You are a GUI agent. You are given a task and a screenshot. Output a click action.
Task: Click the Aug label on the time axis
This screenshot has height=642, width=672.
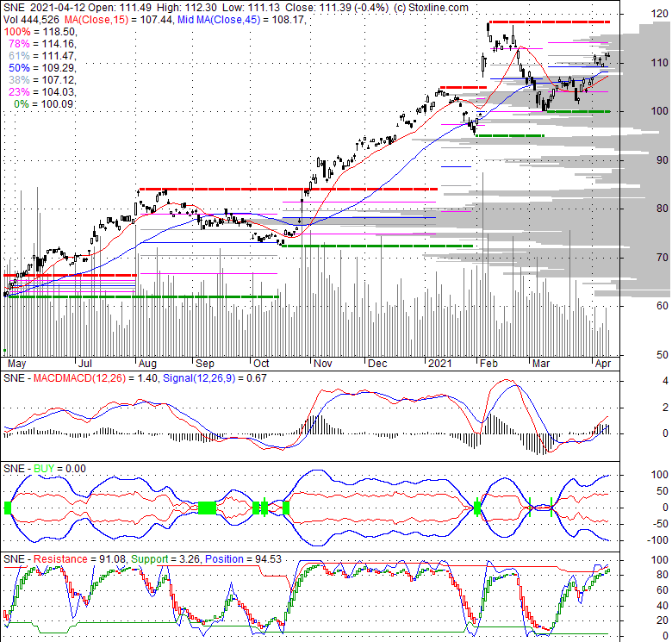[x=147, y=364]
